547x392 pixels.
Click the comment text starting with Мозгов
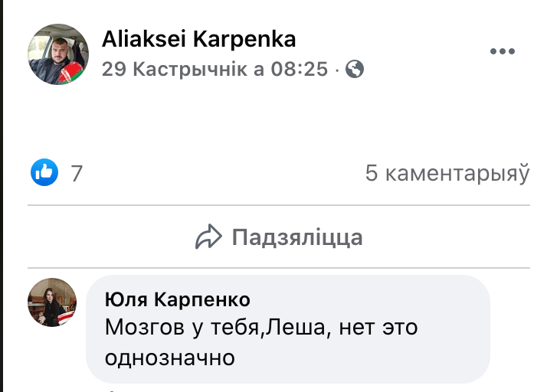click(x=260, y=328)
